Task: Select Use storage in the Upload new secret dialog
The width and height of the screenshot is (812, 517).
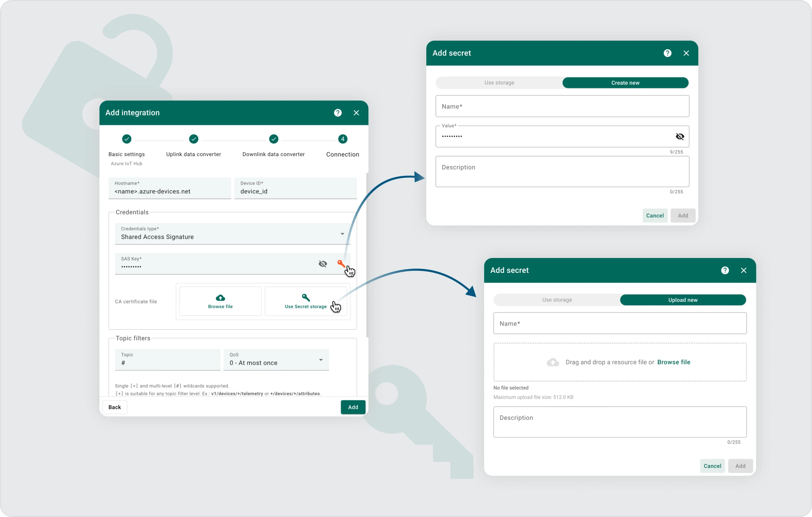Action: point(557,300)
